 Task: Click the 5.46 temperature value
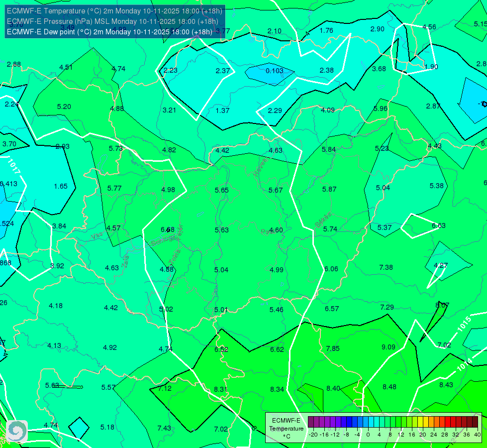pyautogui.click(x=277, y=310)
